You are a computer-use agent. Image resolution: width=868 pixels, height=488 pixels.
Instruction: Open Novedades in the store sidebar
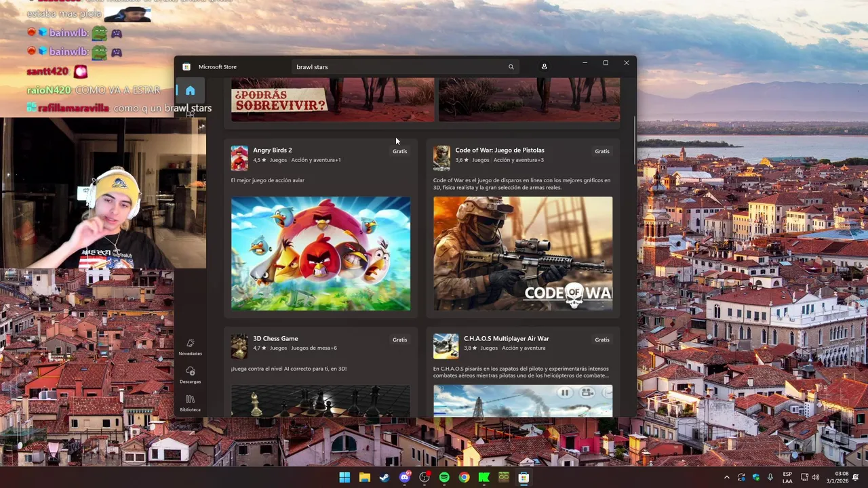coord(190,347)
